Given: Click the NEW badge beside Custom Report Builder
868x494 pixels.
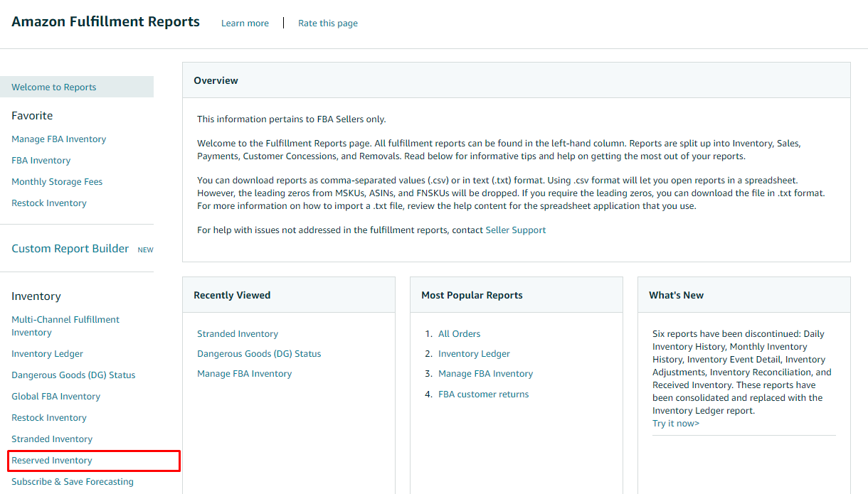Looking at the screenshot, I should click(x=145, y=250).
